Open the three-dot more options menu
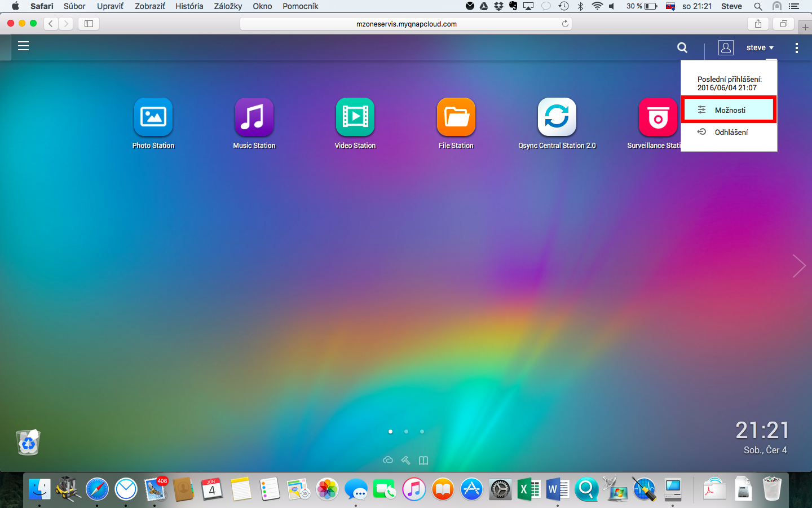 click(x=796, y=48)
